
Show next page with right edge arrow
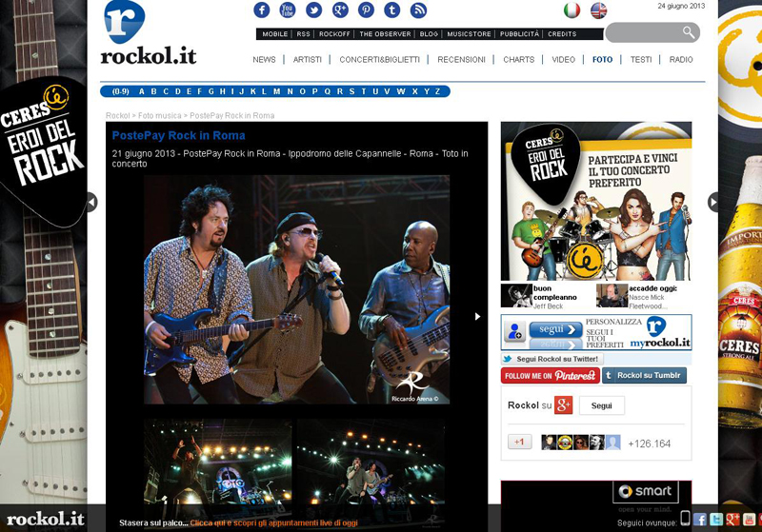[x=712, y=203]
